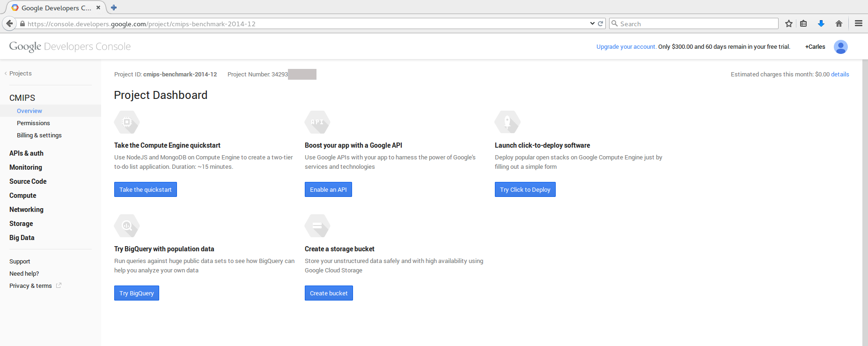
Task: Expand the Monitoring section
Action: tap(26, 167)
